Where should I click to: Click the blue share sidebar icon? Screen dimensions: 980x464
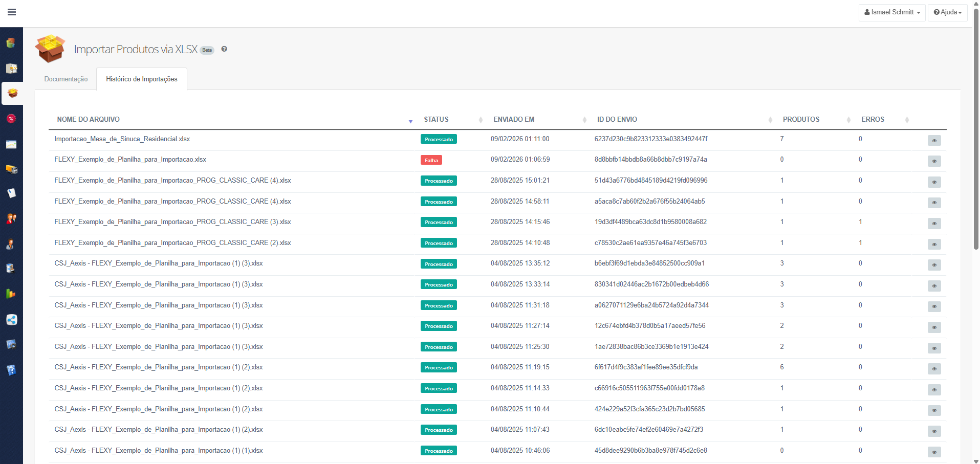coord(11,320)
